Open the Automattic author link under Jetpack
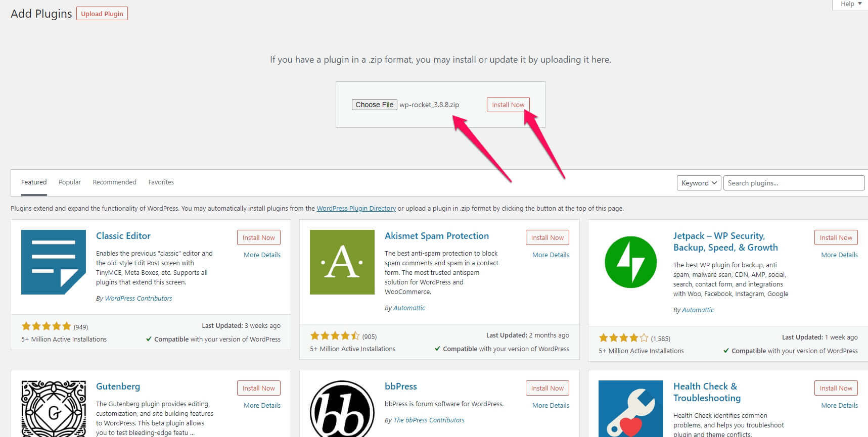The width and height of the screenshot is (868, 437). [698, 310]
